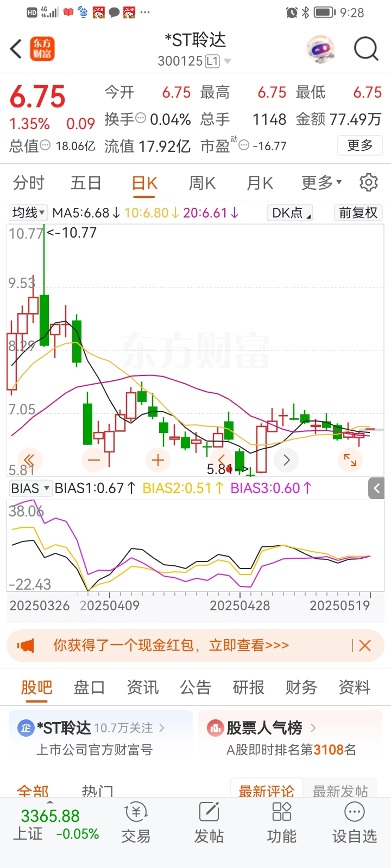Open the 东方财富 home logo
Screen dimensions: 391x868
(x=42, y=49)
